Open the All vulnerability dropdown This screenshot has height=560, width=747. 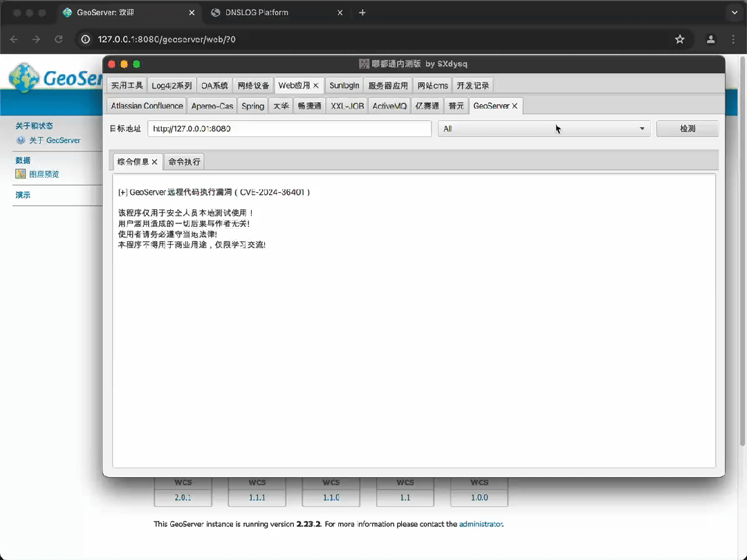[x=544, y=129]
